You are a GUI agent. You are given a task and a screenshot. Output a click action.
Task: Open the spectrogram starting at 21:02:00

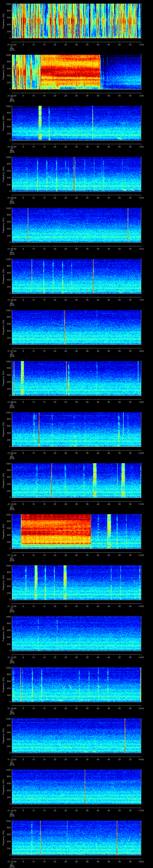tap(76, 72)
